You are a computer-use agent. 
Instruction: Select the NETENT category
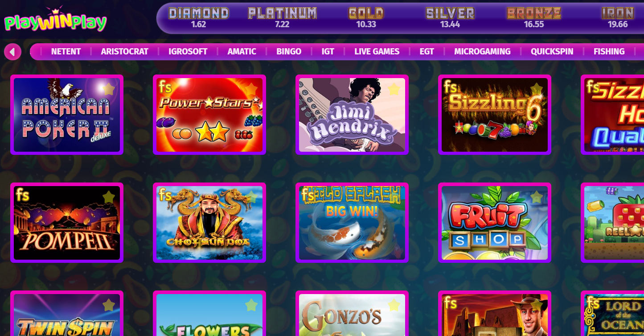[x=66, y=51]
